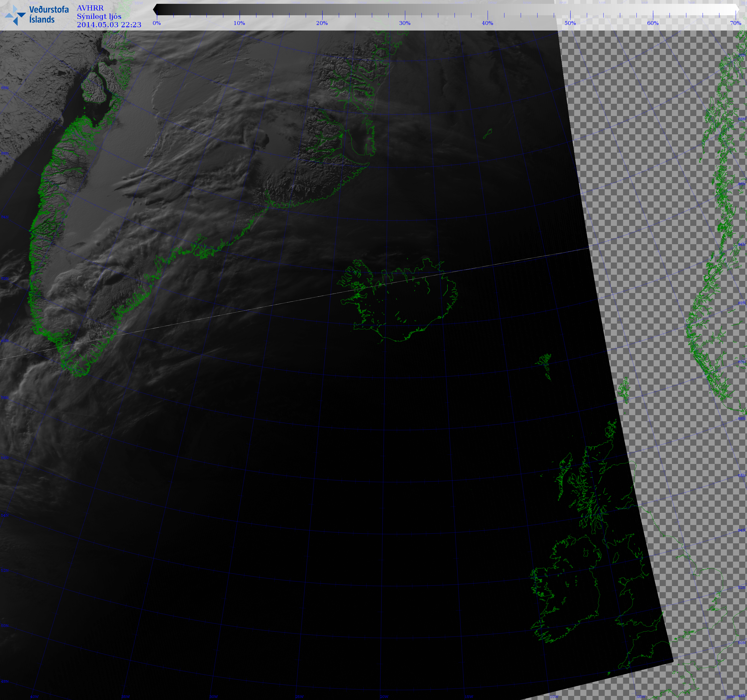Click the Veðurstofa Íslands title text
This screenshot has height=700, width=747.
49,15
